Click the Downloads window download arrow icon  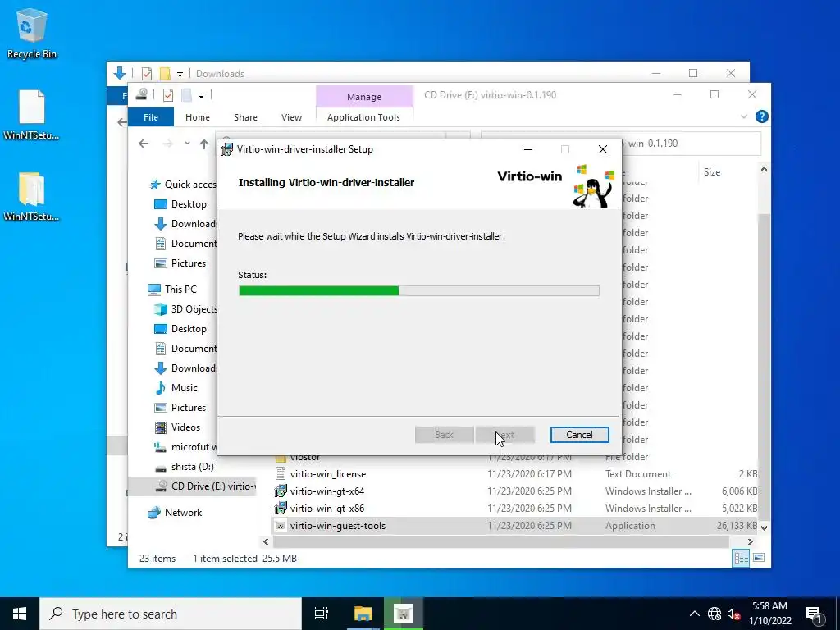(120, 73)
